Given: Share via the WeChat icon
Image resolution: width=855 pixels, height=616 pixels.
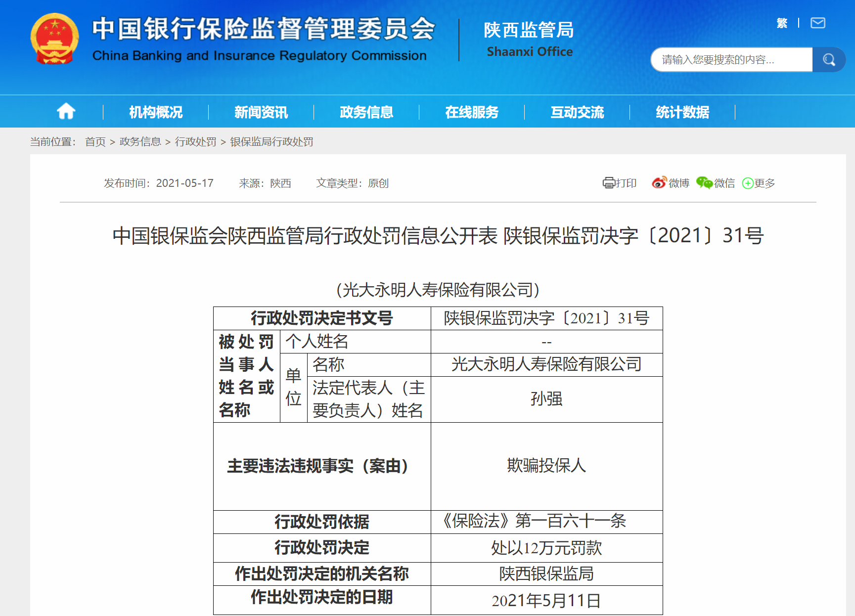Looking at the screenshot, I should [x=704, y=182].
